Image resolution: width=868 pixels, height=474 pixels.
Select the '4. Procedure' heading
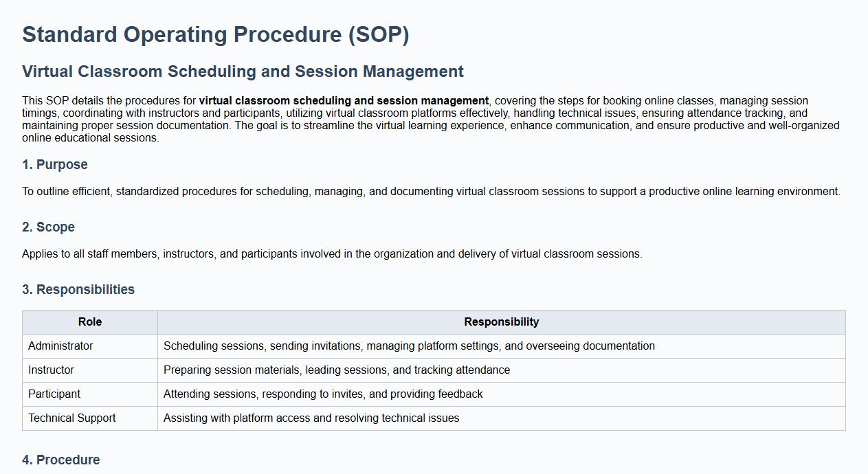pos(61,460)
